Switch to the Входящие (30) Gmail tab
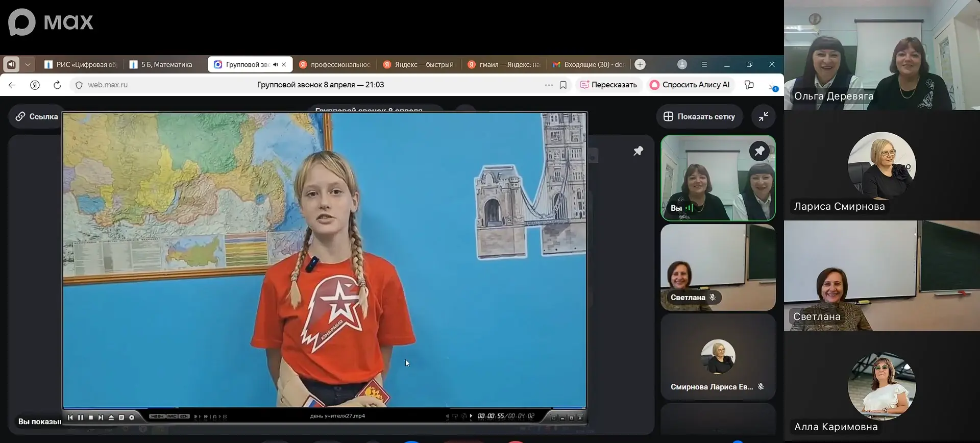This screenshot has width=980, height=443. coord(589,65)
